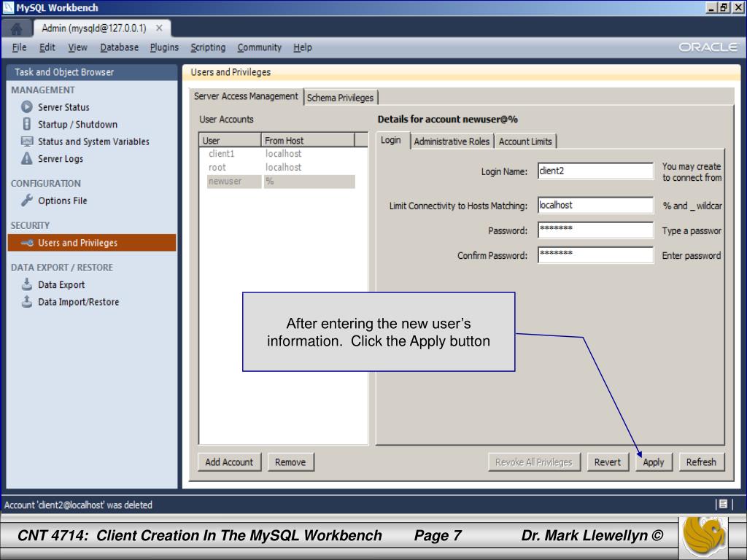This screenshot has width=747, height=560.
Task: Click the Data Export icon
Action: pos(27,285)
